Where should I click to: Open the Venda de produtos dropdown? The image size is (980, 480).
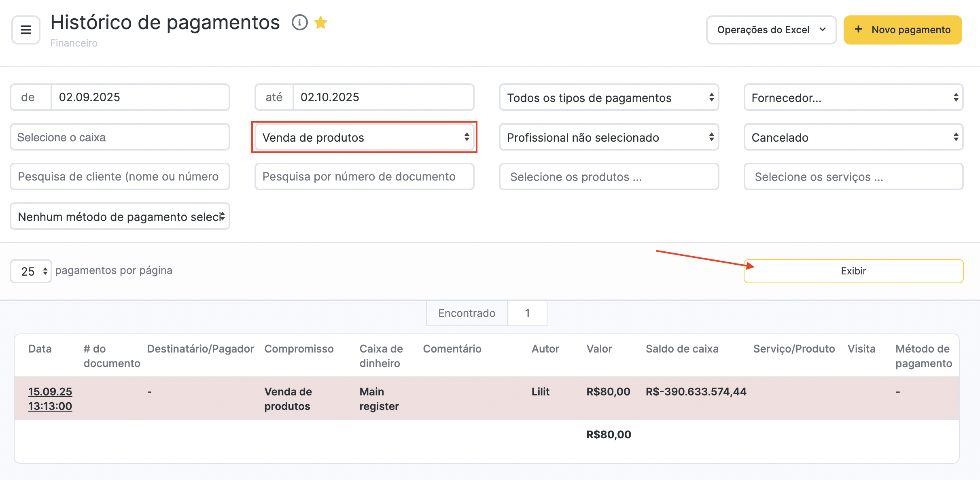coord(364,137)
